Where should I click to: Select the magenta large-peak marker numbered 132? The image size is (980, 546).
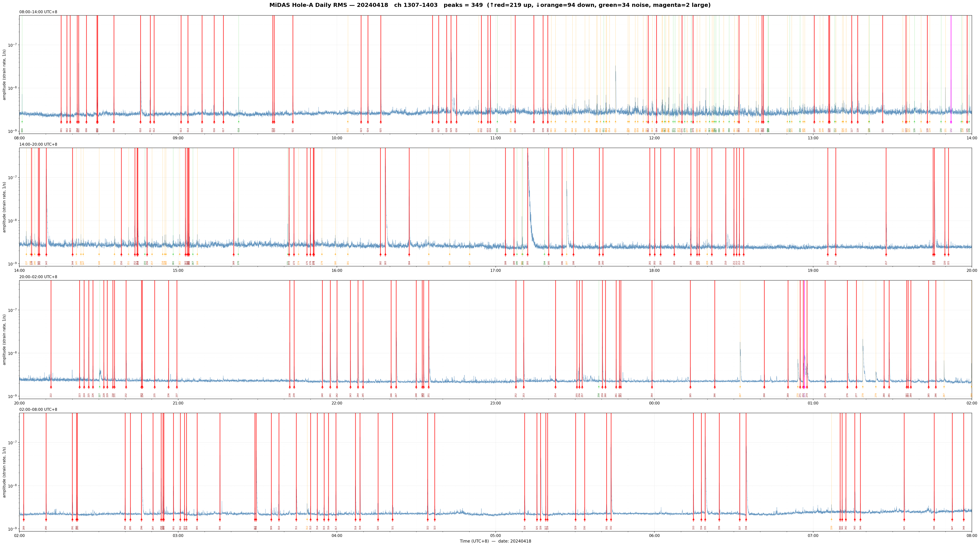point(951,122)
